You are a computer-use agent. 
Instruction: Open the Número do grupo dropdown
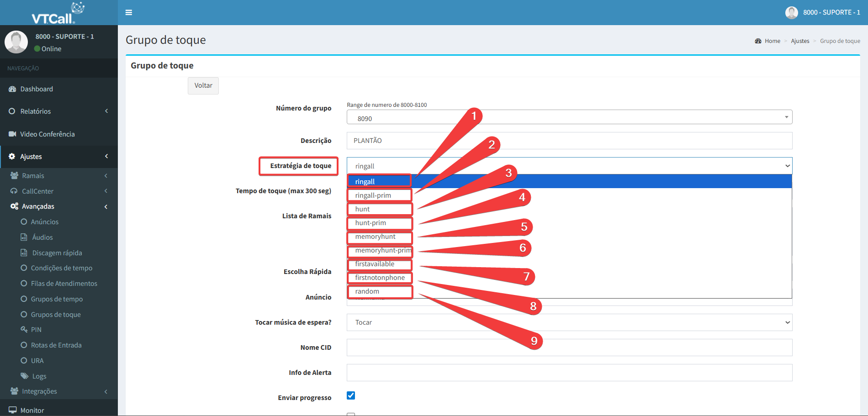pyautogui.click(x=569, y=117)
